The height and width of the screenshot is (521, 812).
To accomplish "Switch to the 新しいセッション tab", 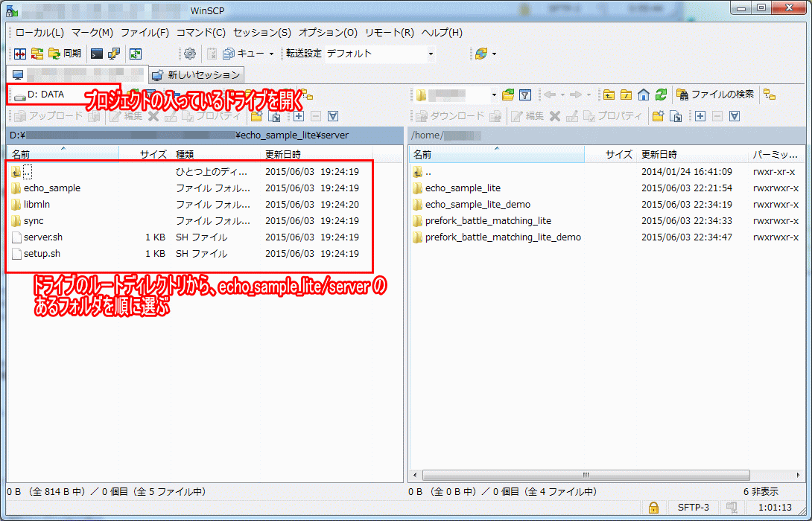I will 196,75.
